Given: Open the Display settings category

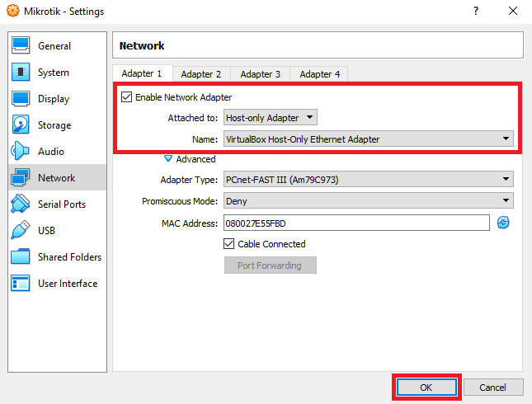Looking at the screenshot, I should tap(58, 98).
